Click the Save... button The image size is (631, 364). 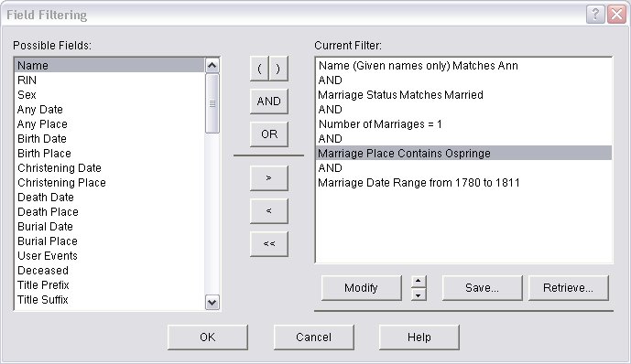[x=482, y=288]
